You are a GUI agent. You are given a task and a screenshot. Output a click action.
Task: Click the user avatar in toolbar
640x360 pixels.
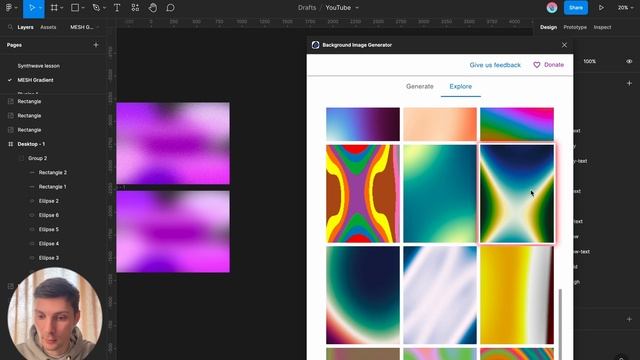pyautogui.click(x=552, y=8)
